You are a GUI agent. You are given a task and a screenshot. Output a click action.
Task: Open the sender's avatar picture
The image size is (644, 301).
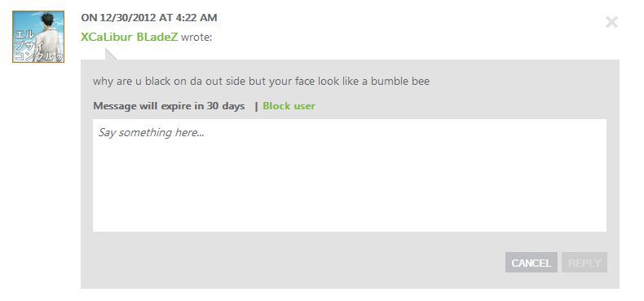pos(38,37)
